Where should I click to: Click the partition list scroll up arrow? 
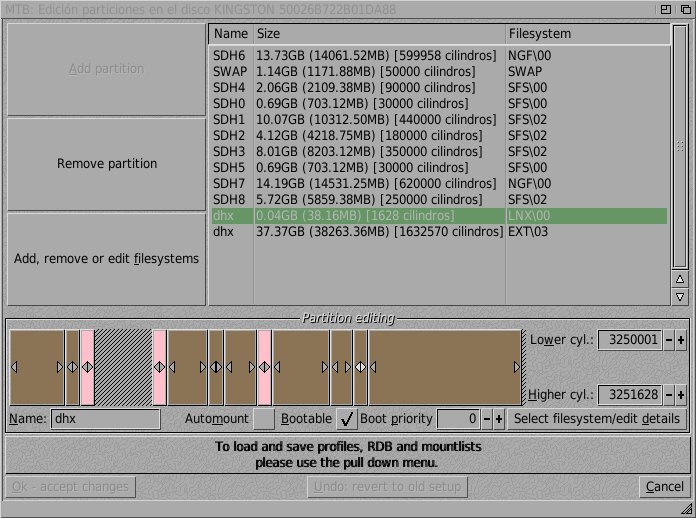[680, 279]
